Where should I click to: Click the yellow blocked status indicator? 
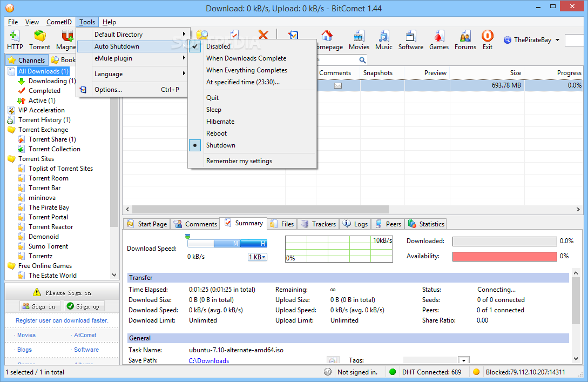tap(476, 372)
